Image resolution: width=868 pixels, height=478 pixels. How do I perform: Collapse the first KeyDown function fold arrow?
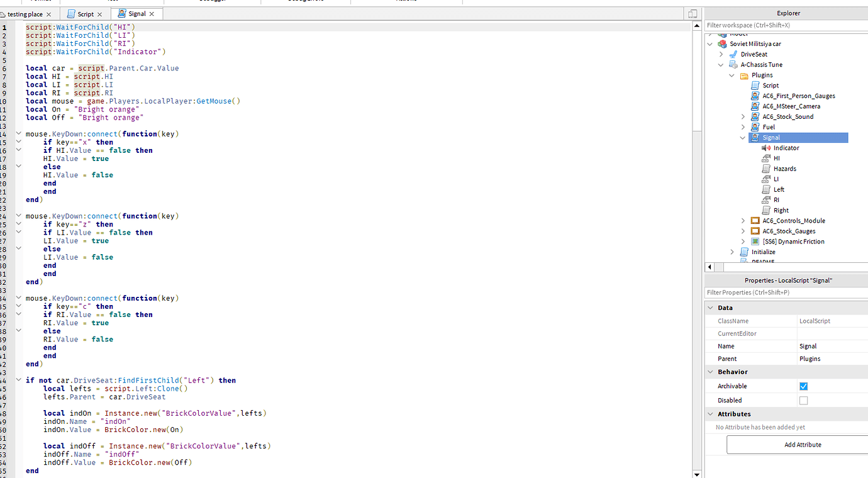[19, 134]
